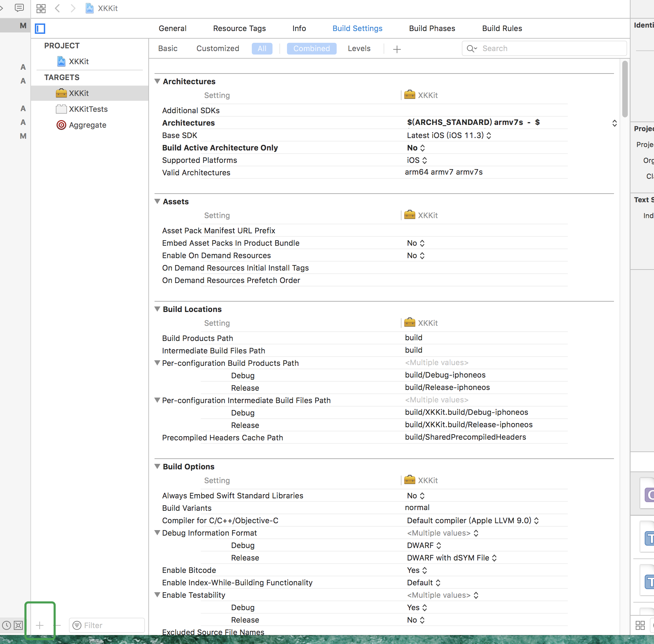654x644 pixels.
Task: Click XKKit toolbox icon in Architectures header
Action: coord(410,95)
